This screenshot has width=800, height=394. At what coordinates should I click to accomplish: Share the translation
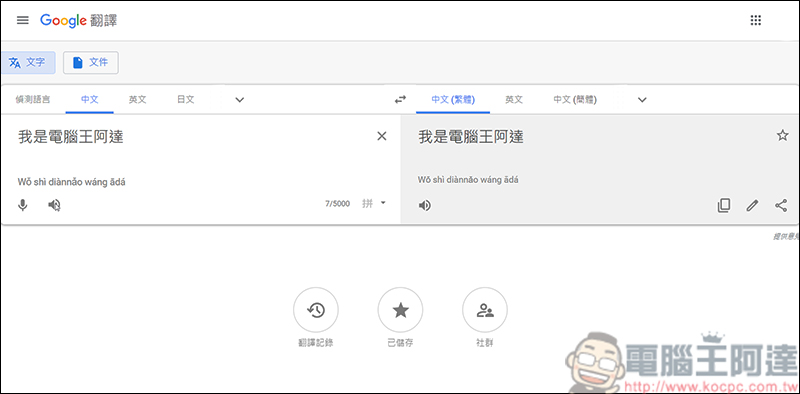pyautogui.click(x=781, y=206)
